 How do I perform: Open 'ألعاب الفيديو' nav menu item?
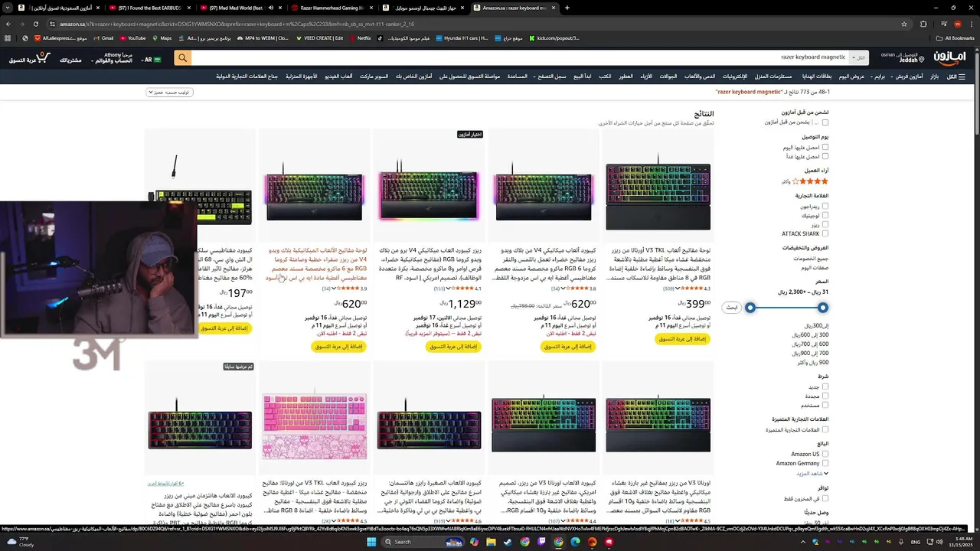[x=338, y=77]
